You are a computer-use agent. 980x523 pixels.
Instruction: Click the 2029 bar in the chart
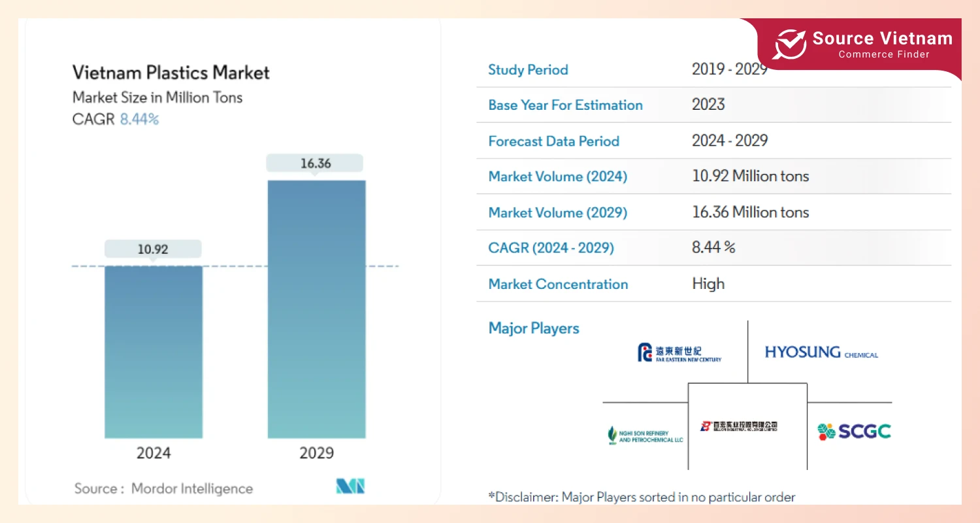coord(317,309)
